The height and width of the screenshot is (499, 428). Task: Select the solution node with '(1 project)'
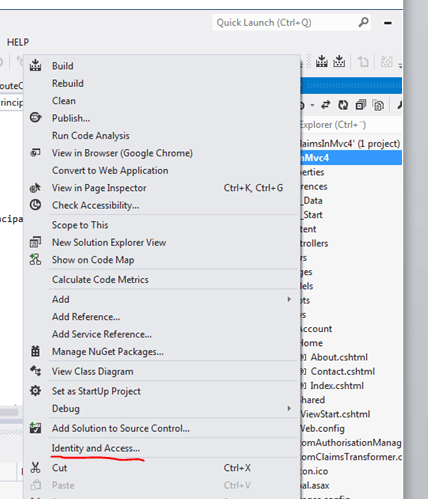click(x=350, y=144)
